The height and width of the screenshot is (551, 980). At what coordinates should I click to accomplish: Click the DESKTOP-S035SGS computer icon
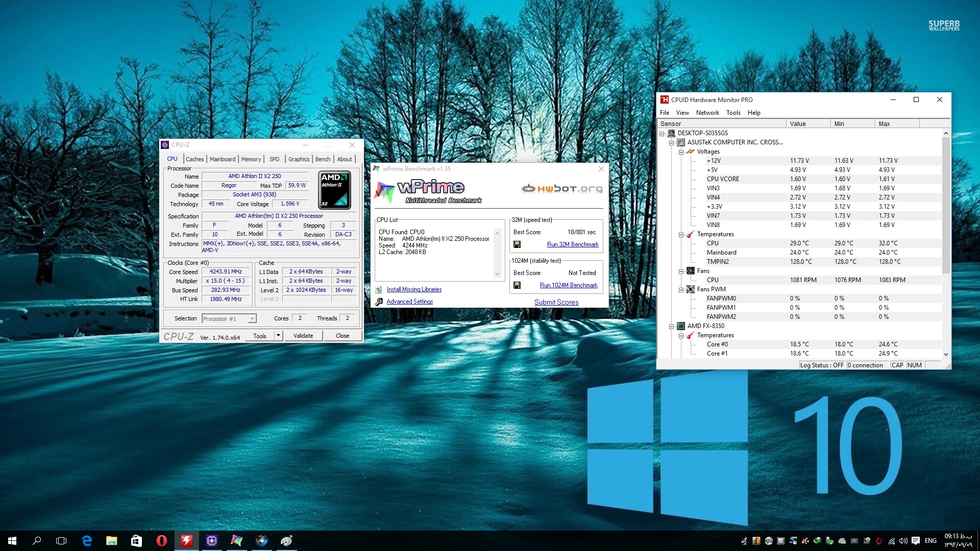[671, 133]
